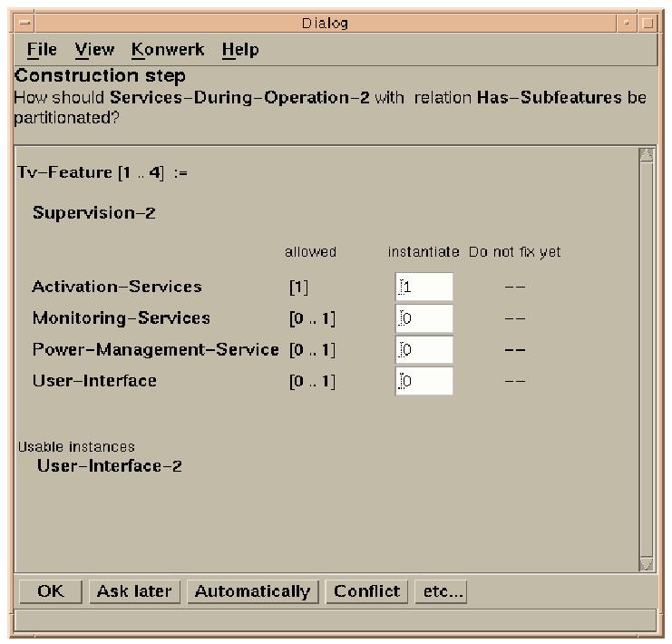Click the Construction step heading
The height and width of the screenshot is (644, 672).
click(x=100, y=75)
